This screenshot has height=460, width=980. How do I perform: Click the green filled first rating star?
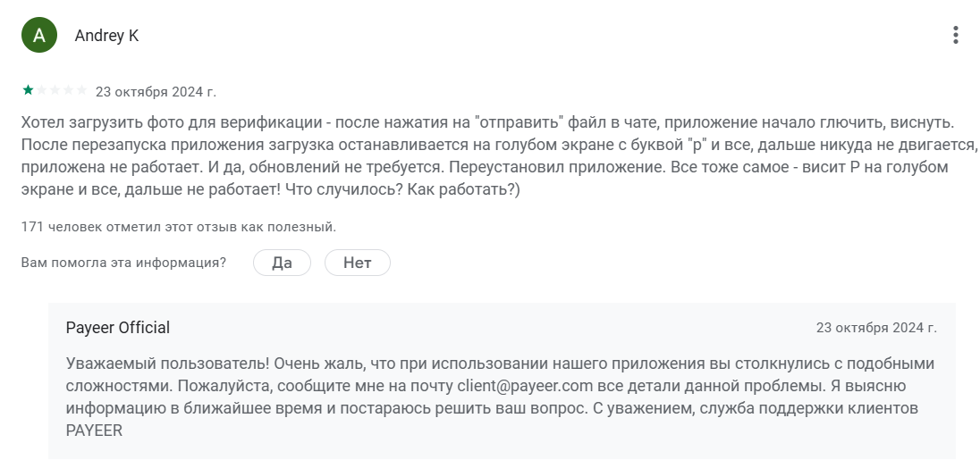click(29, 90)
